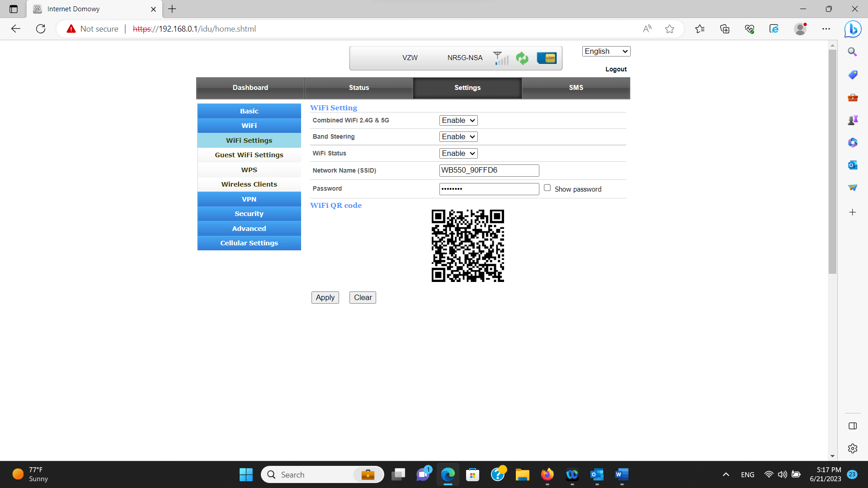Open the SMS tab

pyautogui.click(x=576, y=88)
